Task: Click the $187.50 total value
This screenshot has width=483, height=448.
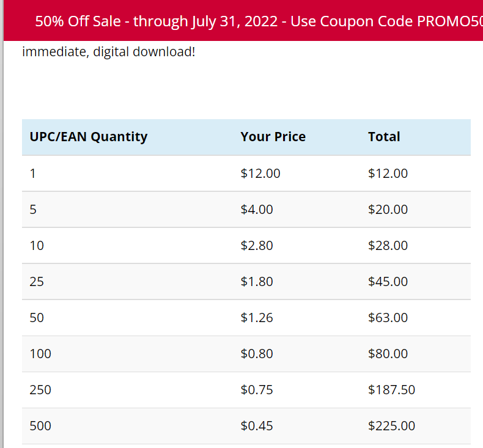Action: tap(391, 390)
